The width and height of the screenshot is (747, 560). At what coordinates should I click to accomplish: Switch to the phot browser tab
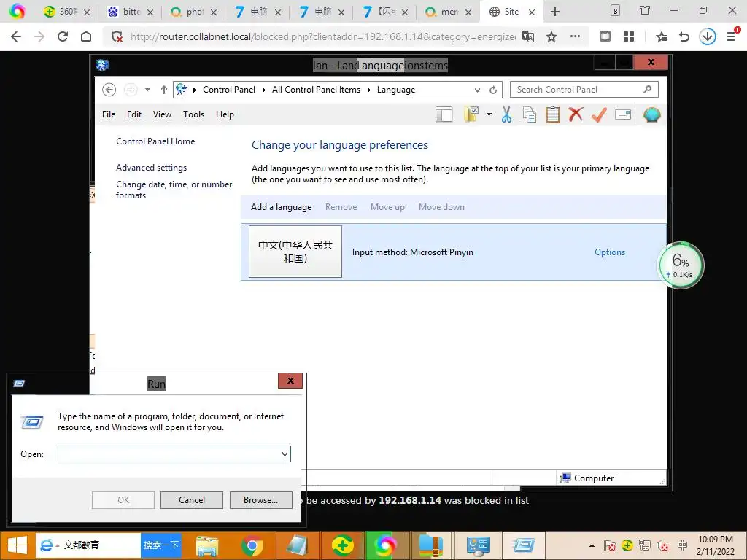[193, 12]
